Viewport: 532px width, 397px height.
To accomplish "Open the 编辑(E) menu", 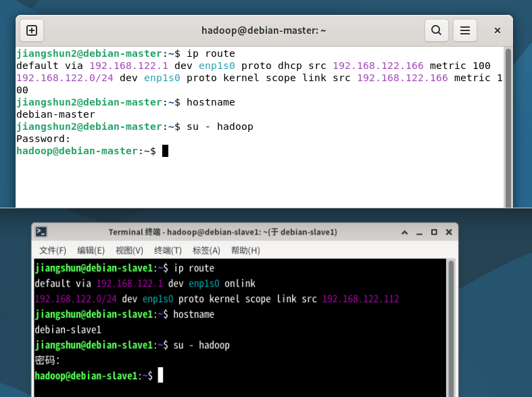I will click(x=91, y=250).
